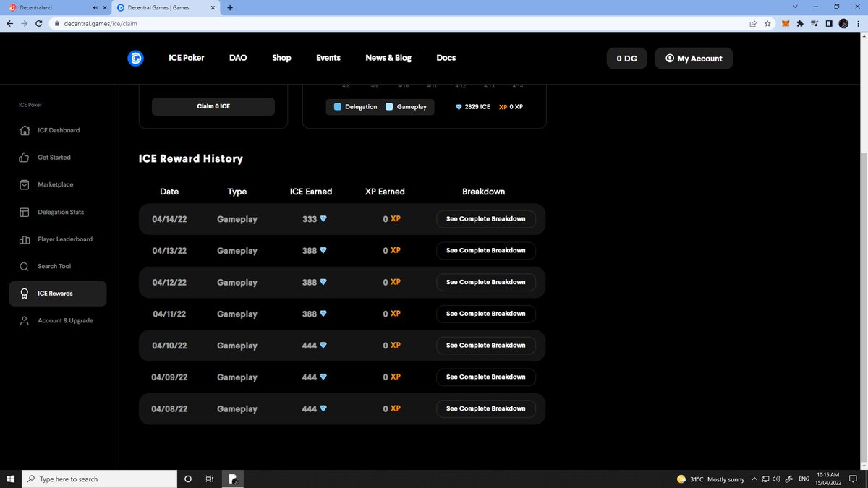Image resolution: width=868 pixels, height=488 pixels.
Task: Click the ENG language indicator
Action: click(x=804, y=479)
